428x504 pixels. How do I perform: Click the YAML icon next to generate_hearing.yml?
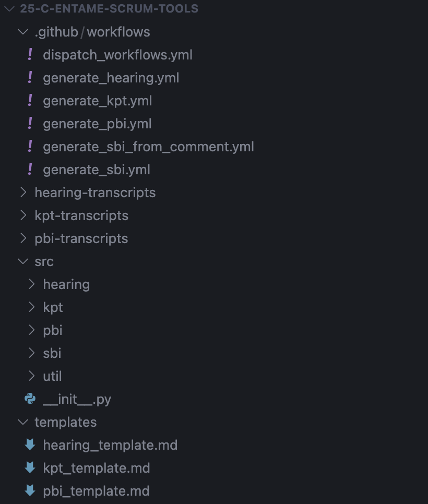click(30, 77)
